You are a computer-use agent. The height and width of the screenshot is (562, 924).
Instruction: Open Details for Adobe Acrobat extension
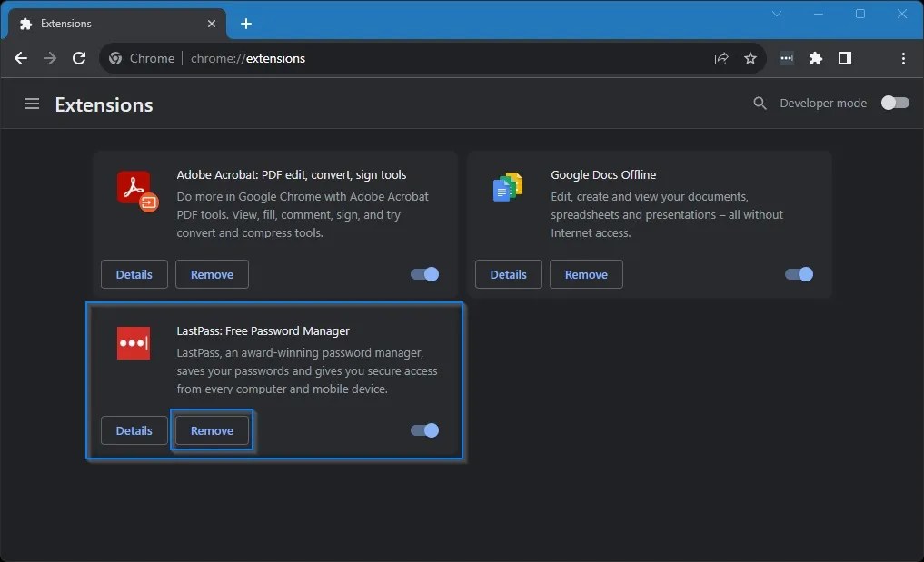tap(134, 274)
